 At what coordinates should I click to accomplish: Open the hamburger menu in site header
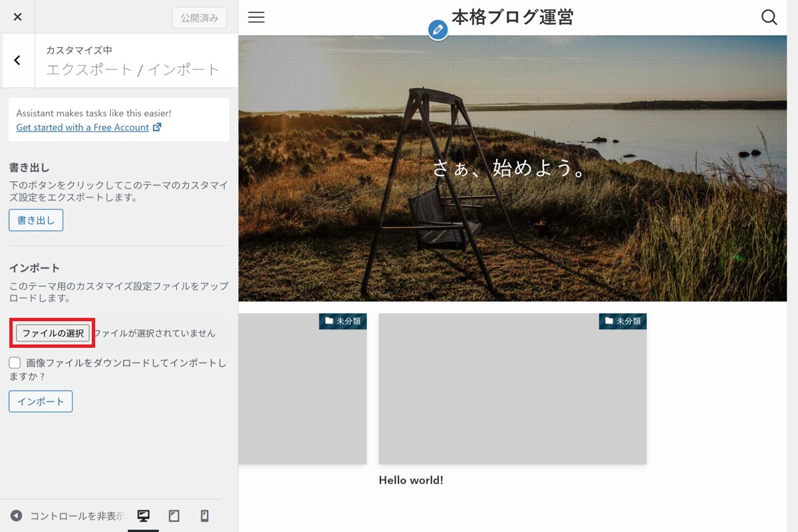(x=256, y=17)
